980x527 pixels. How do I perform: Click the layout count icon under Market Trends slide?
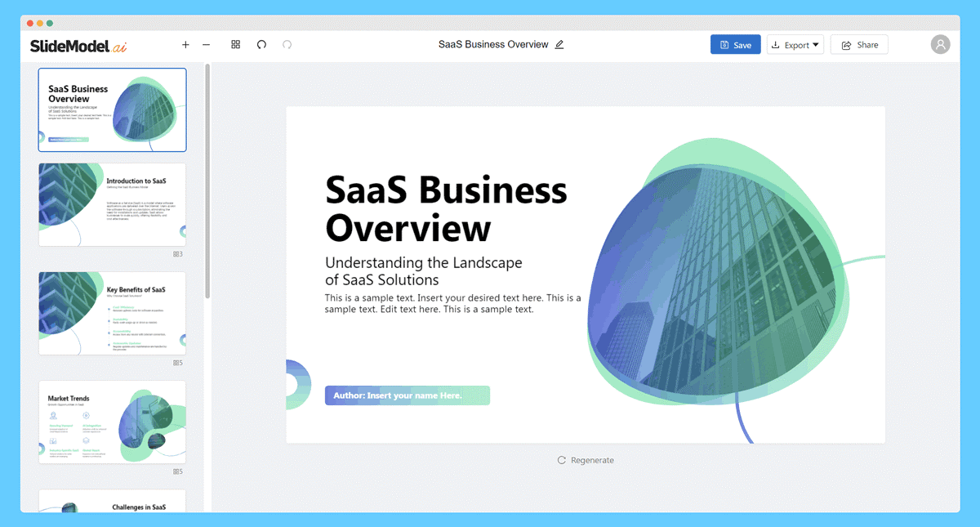tap(178, 471)
